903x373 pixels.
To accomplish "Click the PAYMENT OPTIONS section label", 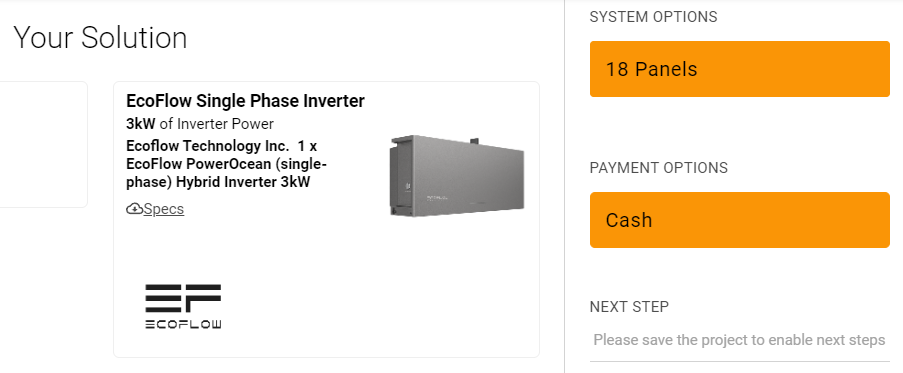I will point(659,168).
